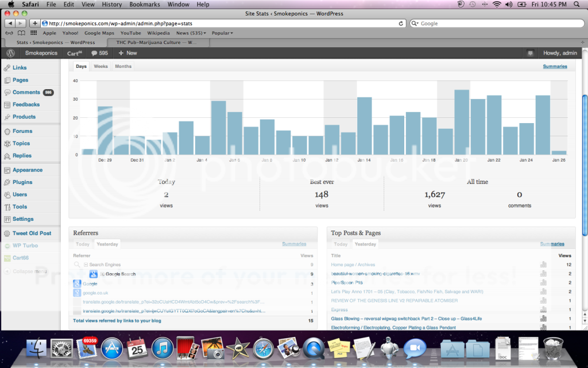Open Comments in the sidebar
The height and width of the screenshot is (368, 588).
(26, 92)
